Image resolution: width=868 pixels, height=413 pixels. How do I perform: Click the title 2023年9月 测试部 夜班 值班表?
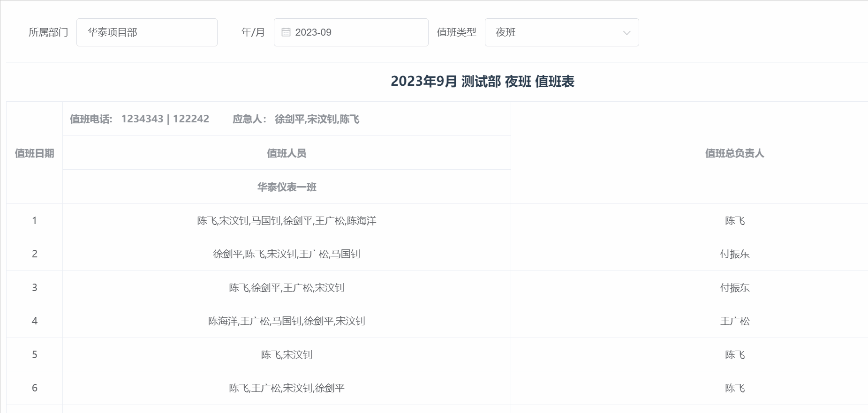tap(483, 82)
